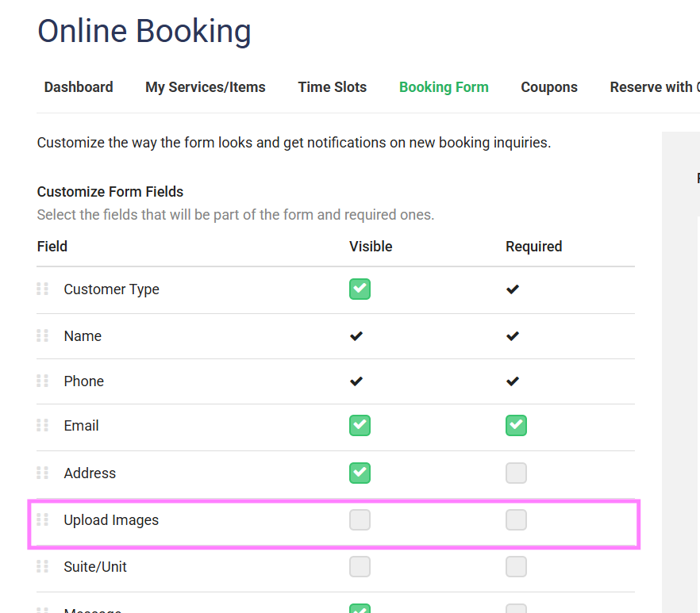This screenshot has width=700, height=613.
Task: Open the Dashboard tab
Action: pyautogui.click(x=79, y=87)
